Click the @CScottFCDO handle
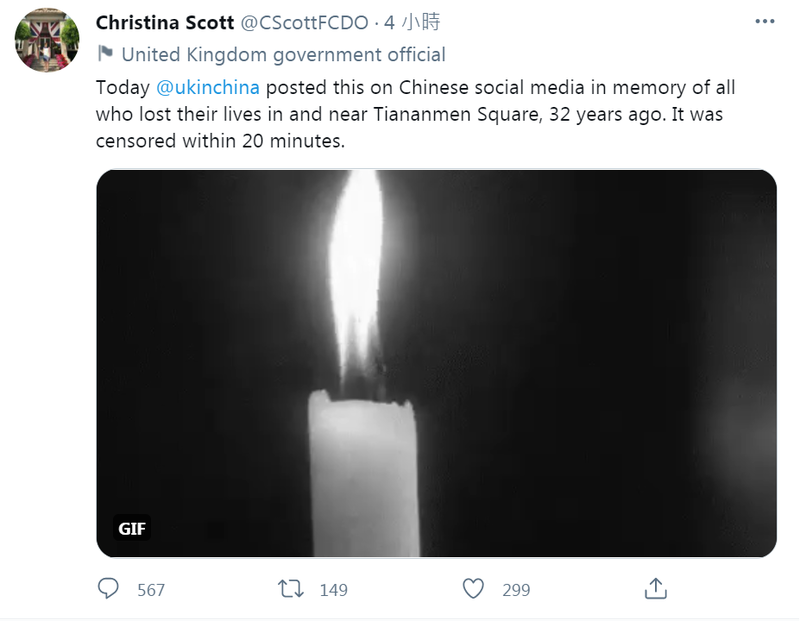This screenshot has width=800, height=621. pyautogui.click(x=304, y=22)
